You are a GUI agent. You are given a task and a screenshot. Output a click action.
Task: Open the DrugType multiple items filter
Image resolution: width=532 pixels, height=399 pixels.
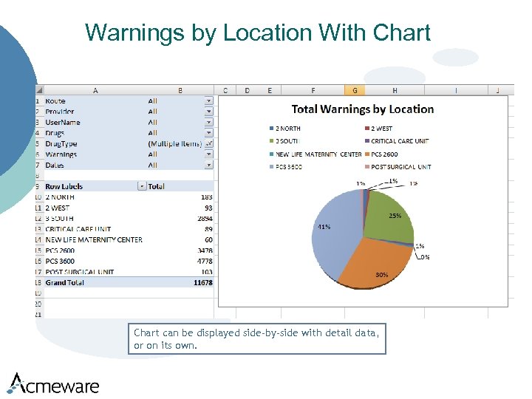point(208,143)
